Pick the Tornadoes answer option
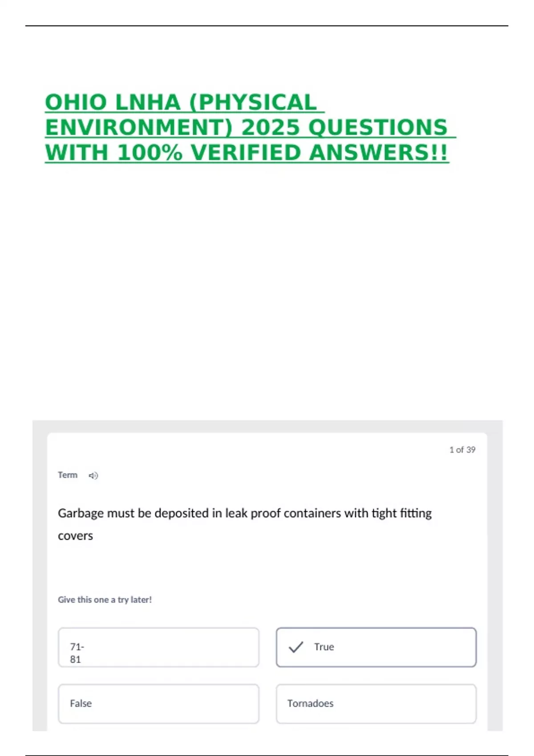Viewport: 534px width, 756px height. point(376,704)
